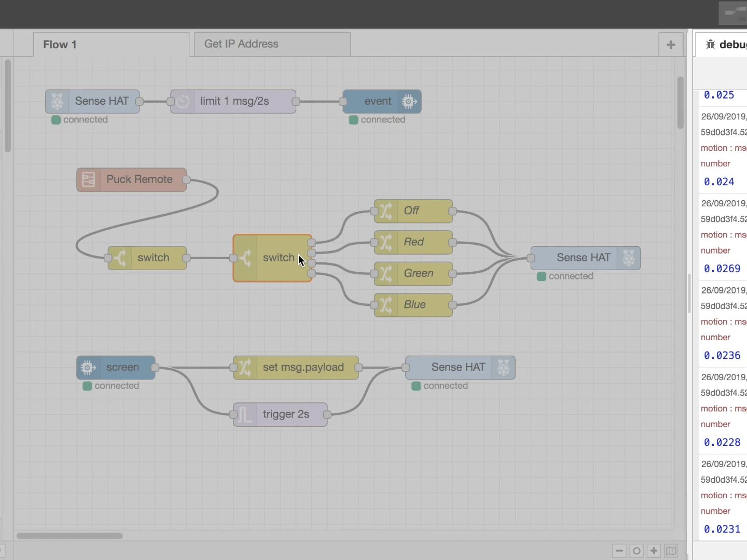Click the first output port of highlighted switch
The image size is (747, 560).
[x=311, y=243]
